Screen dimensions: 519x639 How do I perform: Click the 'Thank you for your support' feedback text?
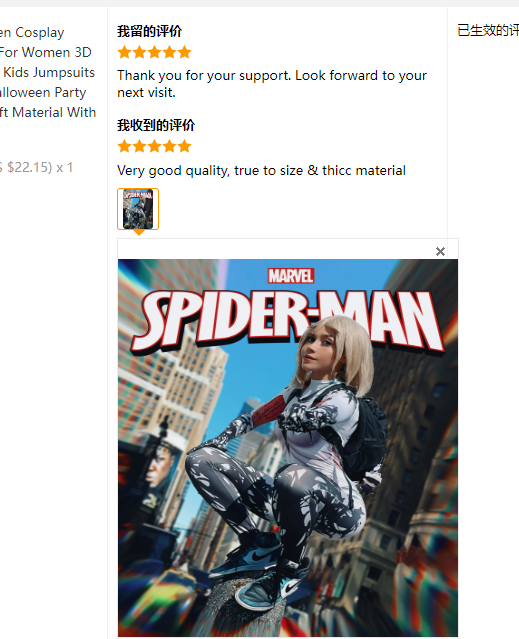(272, 84)
